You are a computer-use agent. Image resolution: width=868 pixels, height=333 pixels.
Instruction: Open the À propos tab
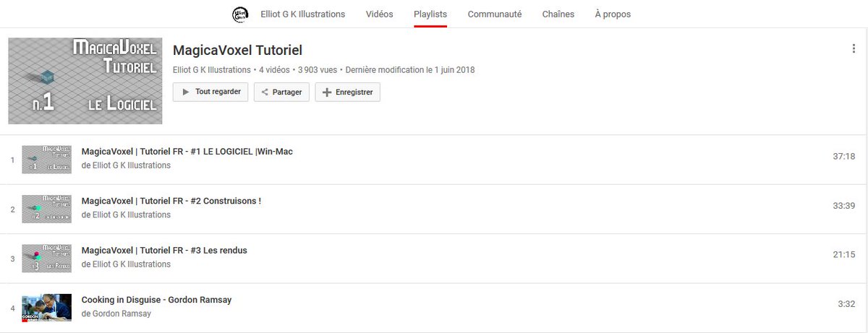click(613, 14)
